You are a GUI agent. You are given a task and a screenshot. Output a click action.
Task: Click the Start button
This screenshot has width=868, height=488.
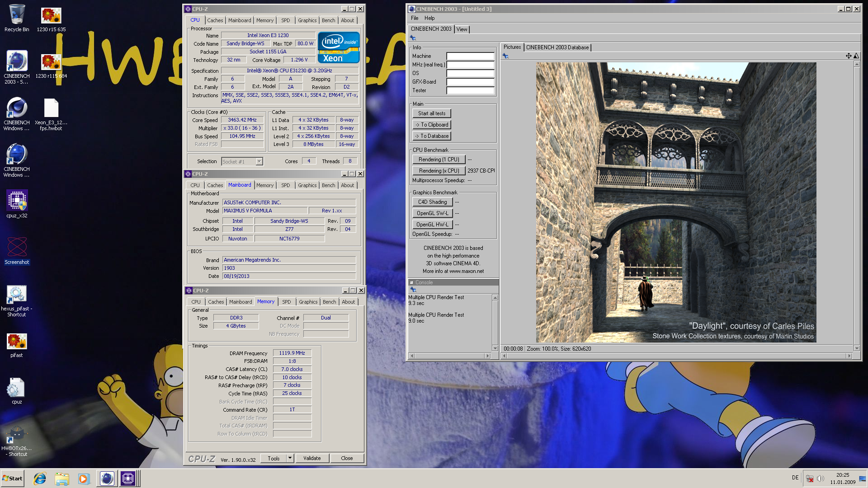(x=12, y=479)
